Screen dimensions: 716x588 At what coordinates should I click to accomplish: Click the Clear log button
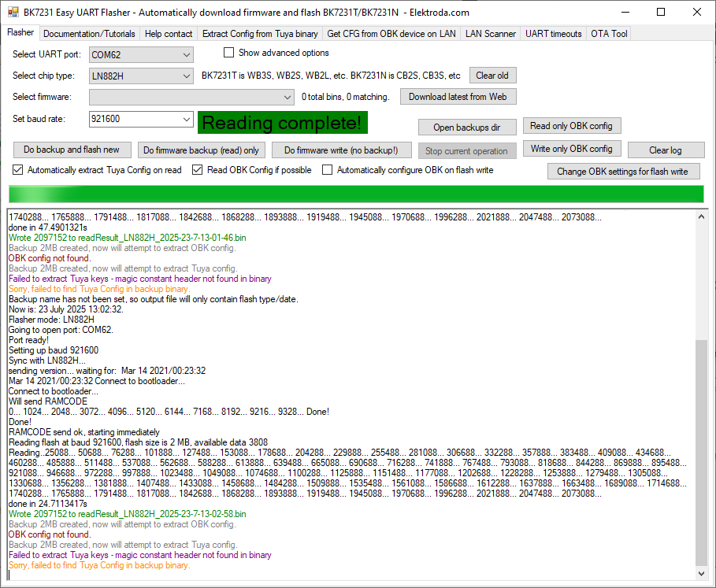pyautogui.click(x=666, y=150)
